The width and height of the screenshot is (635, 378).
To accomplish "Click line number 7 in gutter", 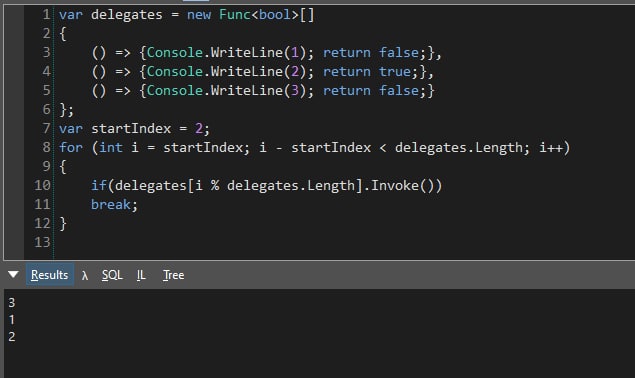I will pyautogui.click(x=46, y=128).
